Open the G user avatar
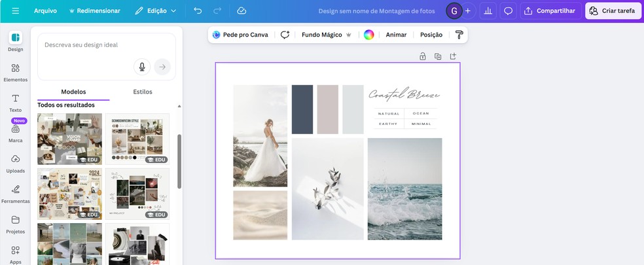 454,11
